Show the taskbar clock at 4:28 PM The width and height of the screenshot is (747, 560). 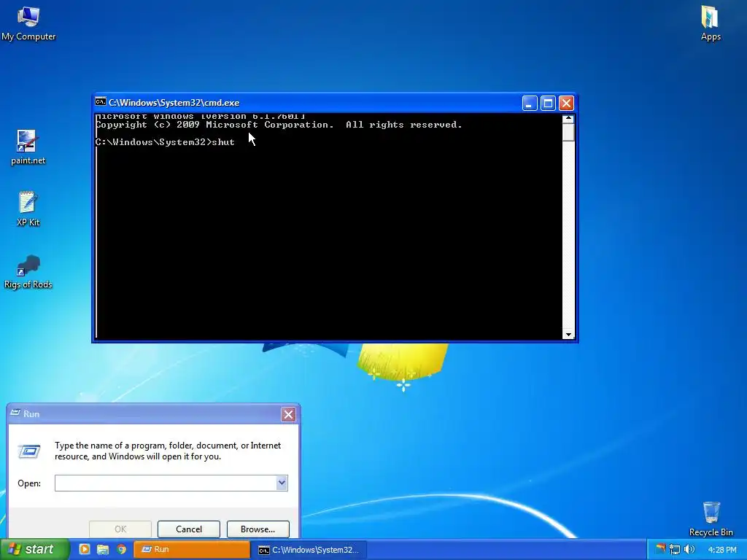pyautogui.click(x=722, y=550)
